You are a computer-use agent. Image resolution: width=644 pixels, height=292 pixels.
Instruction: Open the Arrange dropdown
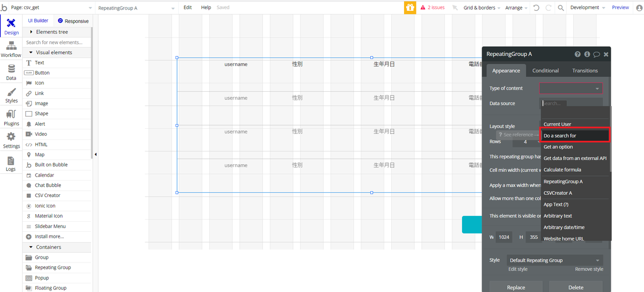(x=516, y=8)
